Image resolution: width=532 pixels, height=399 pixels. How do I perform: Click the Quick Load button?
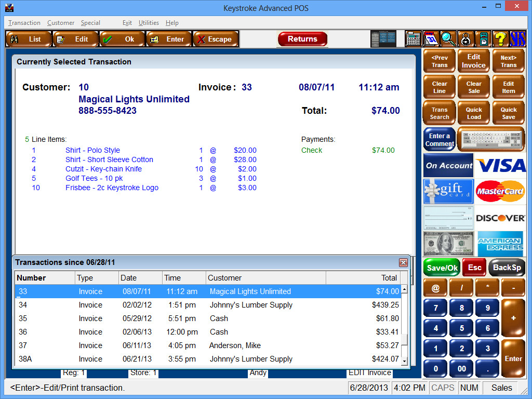[474, 113]
